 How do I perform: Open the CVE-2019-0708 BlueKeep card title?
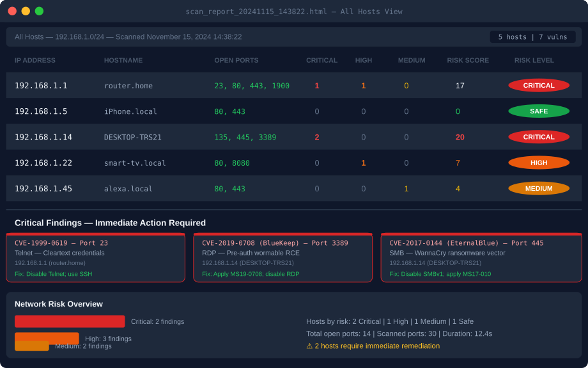(x=275, y=243)
